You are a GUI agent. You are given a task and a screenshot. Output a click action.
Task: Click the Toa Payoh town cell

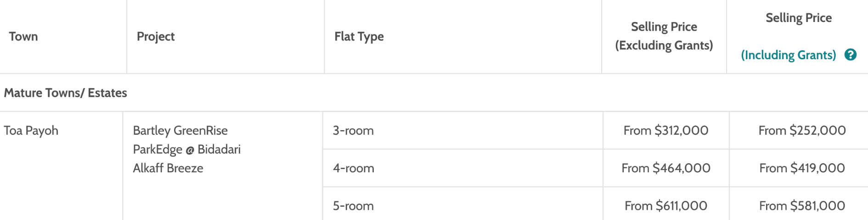(31, 131)
